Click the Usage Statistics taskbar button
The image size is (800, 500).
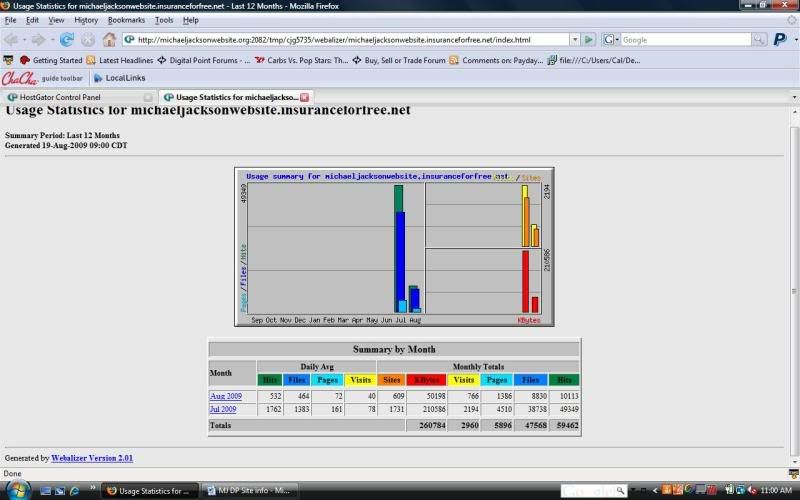tap(151, 491)
